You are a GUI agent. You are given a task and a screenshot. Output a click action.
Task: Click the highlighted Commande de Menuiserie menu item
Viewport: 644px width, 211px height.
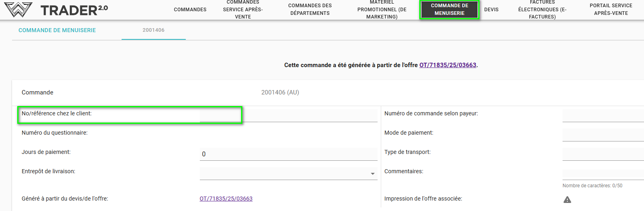pos(449,10)
